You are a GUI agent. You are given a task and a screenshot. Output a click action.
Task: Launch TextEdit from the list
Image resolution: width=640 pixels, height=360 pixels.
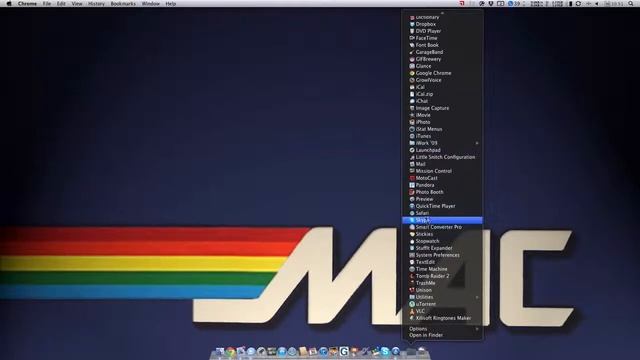click(442, 262)
